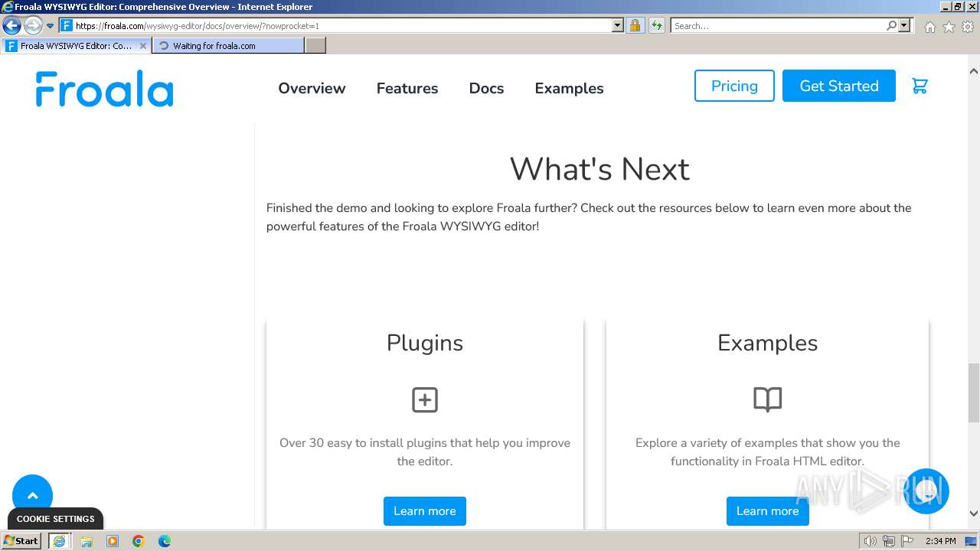Open Microsoft Edge from the taskbar
Screen dimensions: 980x551
pyautogui.click(x=165, y=541)
